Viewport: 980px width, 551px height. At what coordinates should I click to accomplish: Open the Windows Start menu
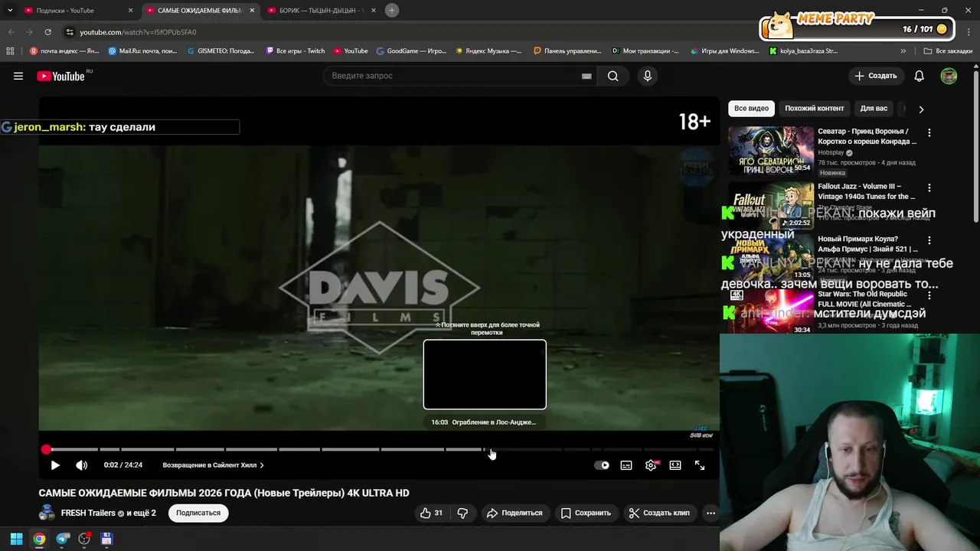click(16, 539)
